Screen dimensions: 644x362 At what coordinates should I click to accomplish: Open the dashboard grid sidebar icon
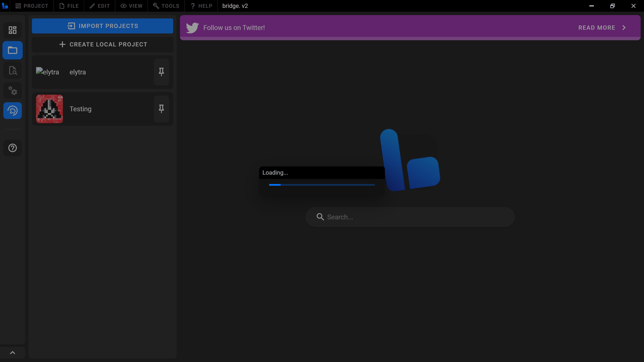(13, 30)
